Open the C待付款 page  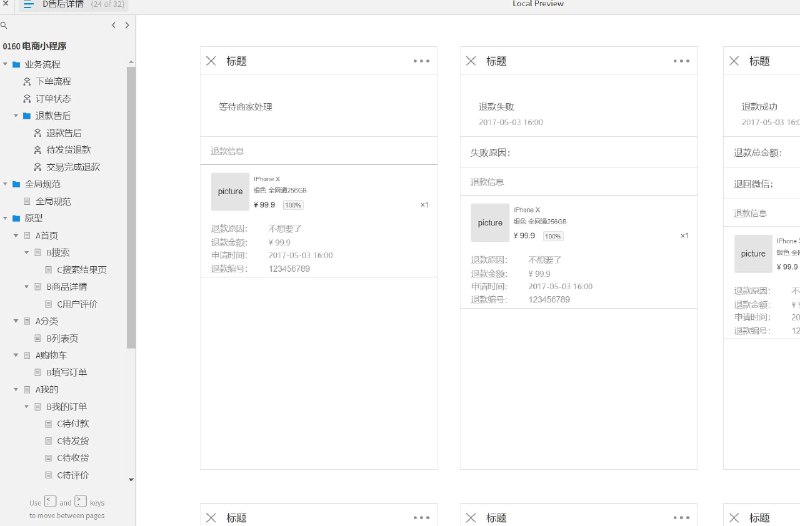pos(73,423)
